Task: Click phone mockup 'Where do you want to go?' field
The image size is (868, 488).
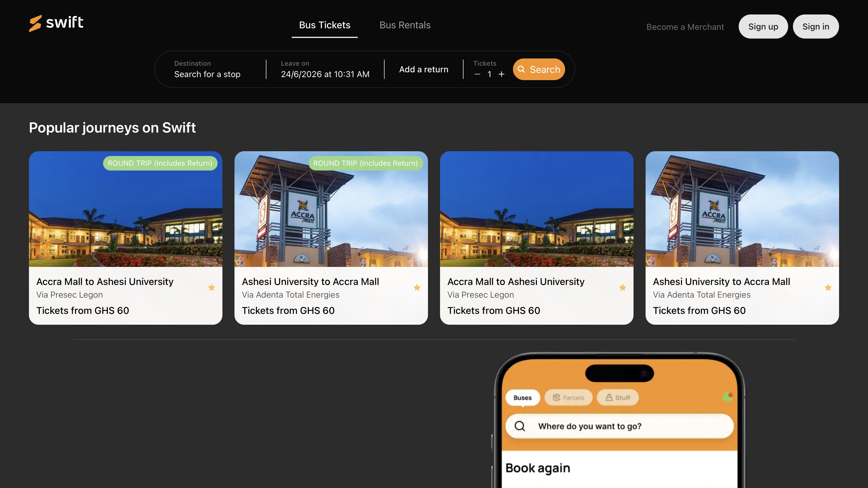Action: coord(619,426)
